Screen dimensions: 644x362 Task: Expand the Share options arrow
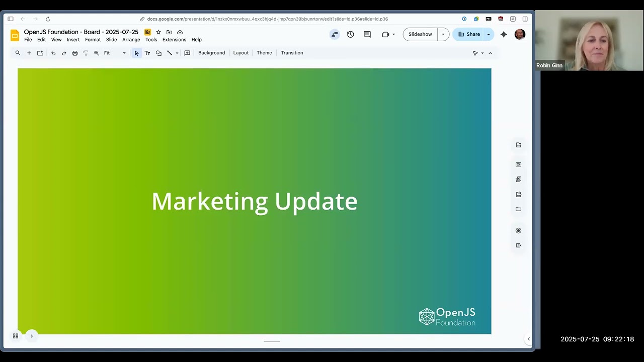489,34
